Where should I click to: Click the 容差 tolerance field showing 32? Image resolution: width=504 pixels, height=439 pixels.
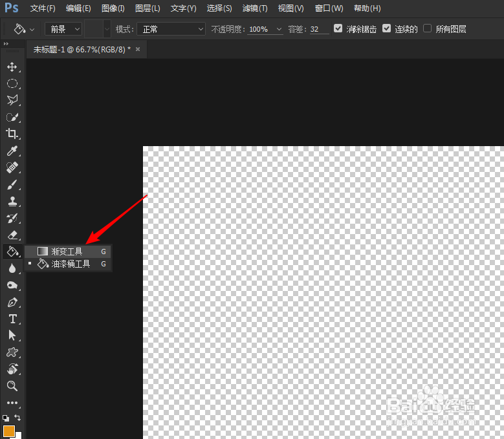tap(319, 29)
